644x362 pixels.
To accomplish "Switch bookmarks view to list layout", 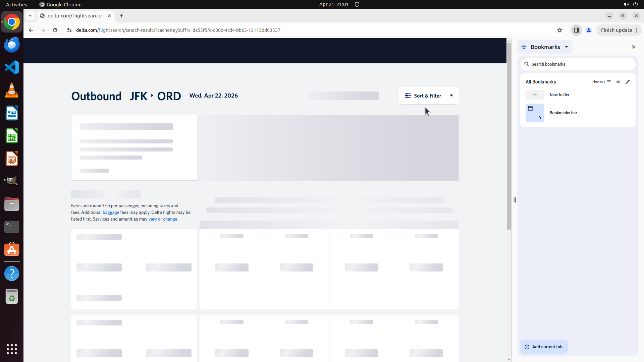I will [x=618, y=82].
